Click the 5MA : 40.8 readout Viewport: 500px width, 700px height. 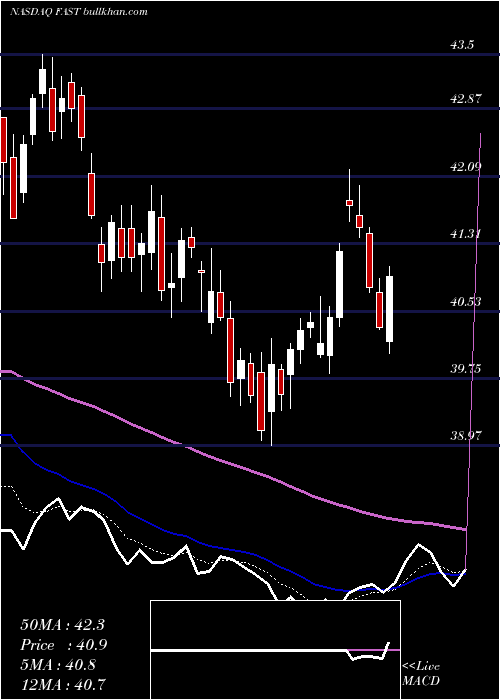coord(58,665)
